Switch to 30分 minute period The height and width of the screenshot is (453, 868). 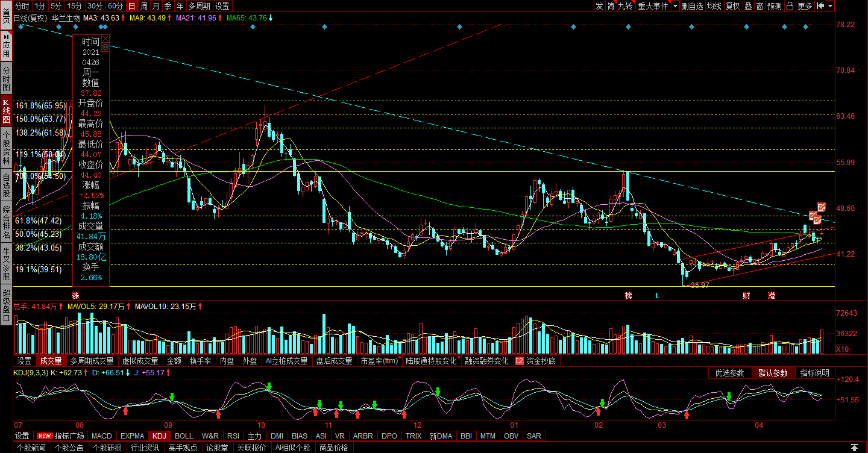[95, 6]
